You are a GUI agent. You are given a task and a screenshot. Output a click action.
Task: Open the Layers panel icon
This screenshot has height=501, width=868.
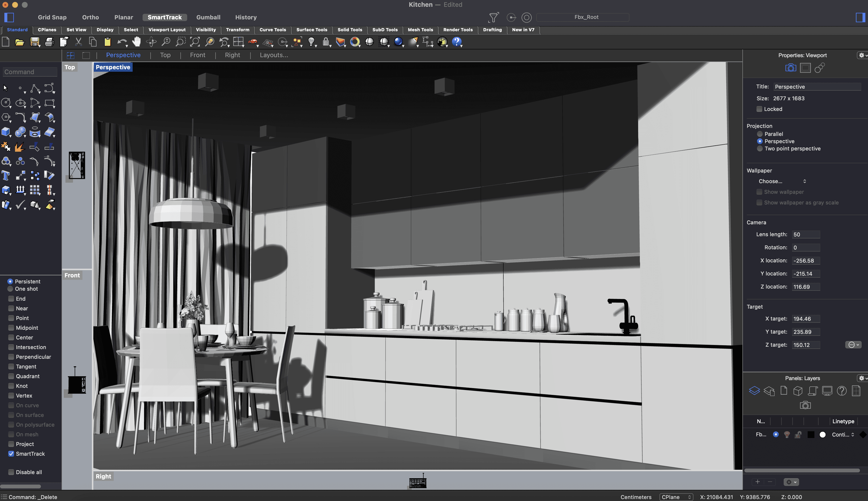(754, 391)
